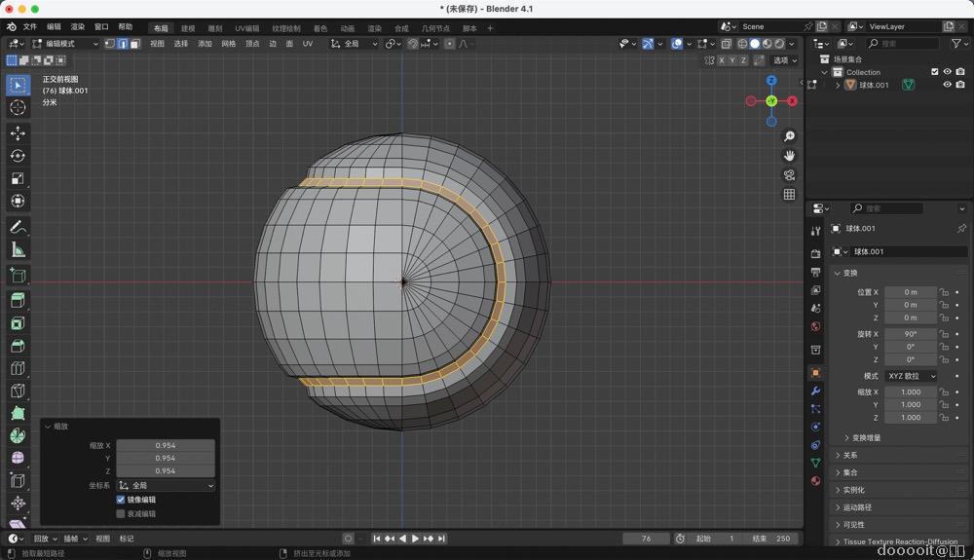Select the Rotate tool in the left toolbar
Image resolution: width=974 pixels, height=560 pixels.
point(18,156)
